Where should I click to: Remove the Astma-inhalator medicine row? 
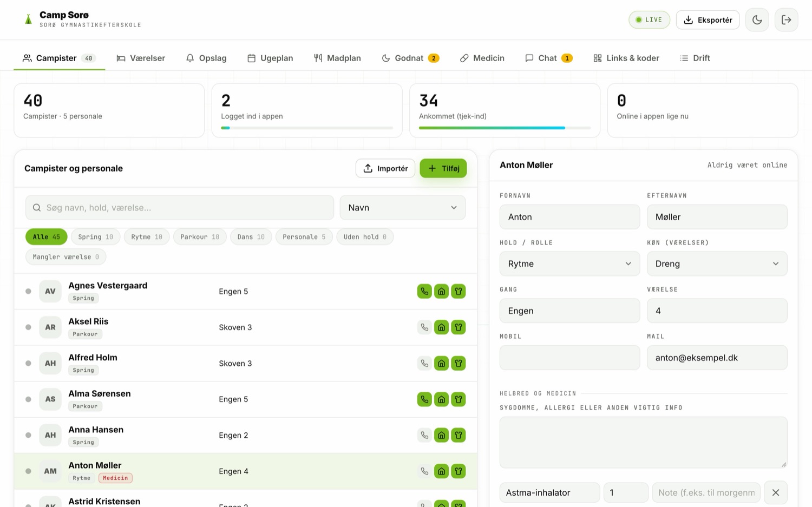[775, 492]
